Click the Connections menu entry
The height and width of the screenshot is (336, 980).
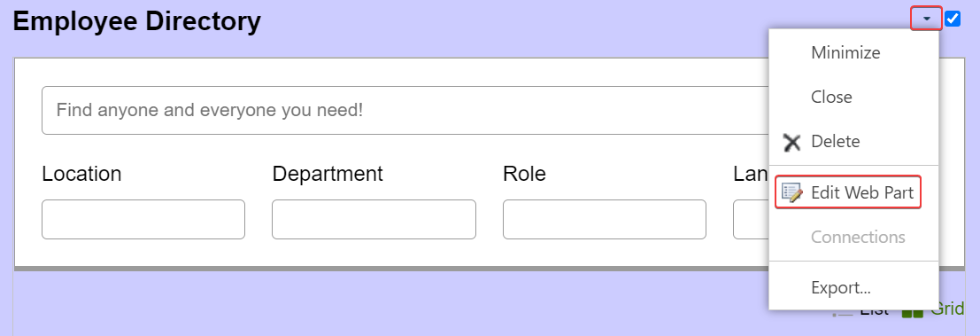[853, 237]
